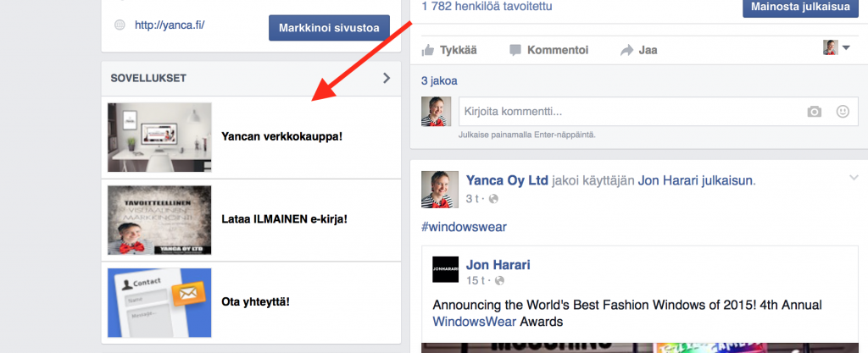Expand the Sovellukset section chevron
868x353 pixels.
pyautogui.click(x=387, y=78)
